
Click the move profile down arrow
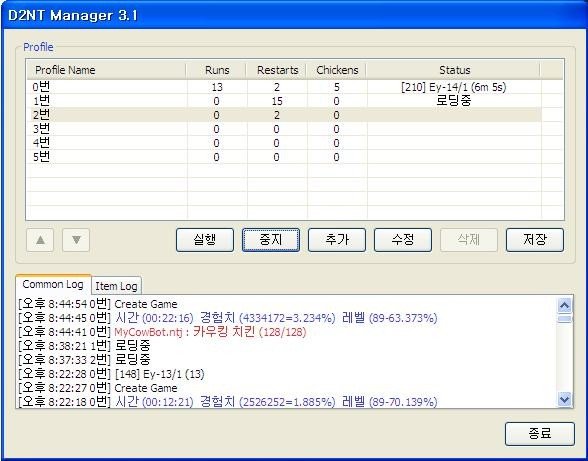(76, 240)
